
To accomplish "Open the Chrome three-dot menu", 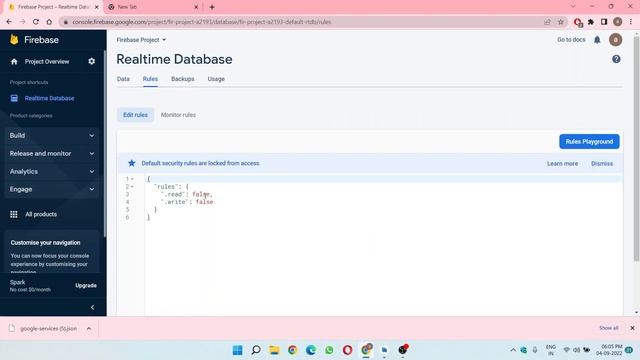I will 631,22.
